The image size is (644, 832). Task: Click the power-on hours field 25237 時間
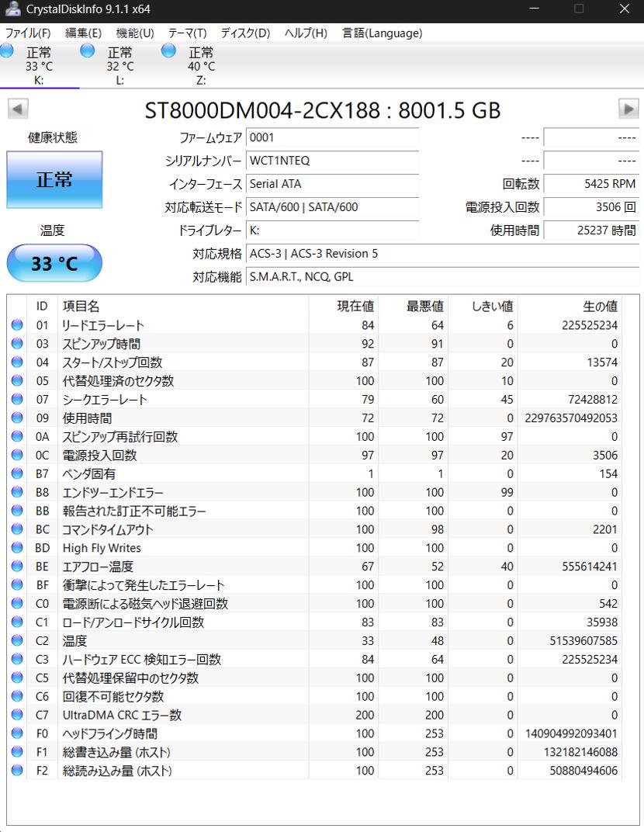point(591,231)
